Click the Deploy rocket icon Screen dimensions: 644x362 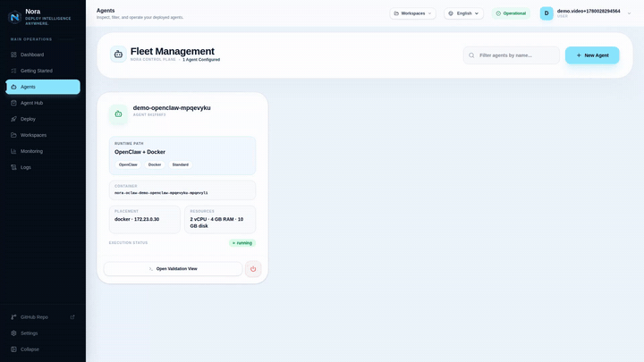click(13, 119)
